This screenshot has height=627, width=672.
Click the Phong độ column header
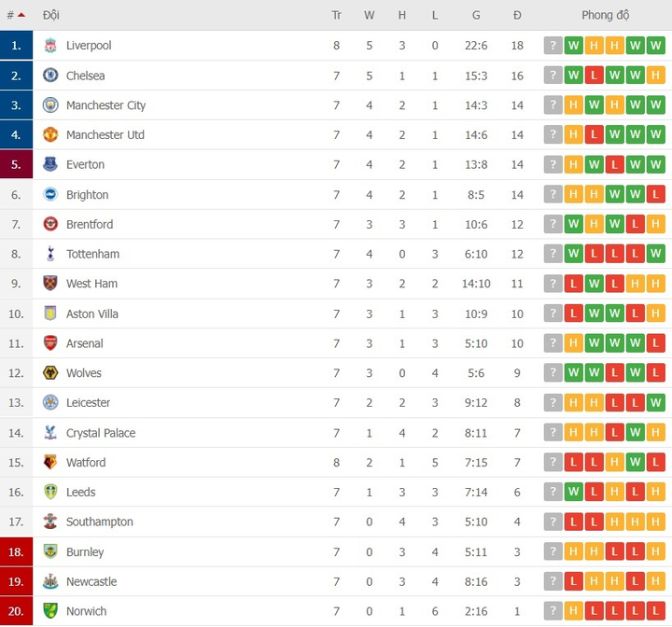coord(605,15)
